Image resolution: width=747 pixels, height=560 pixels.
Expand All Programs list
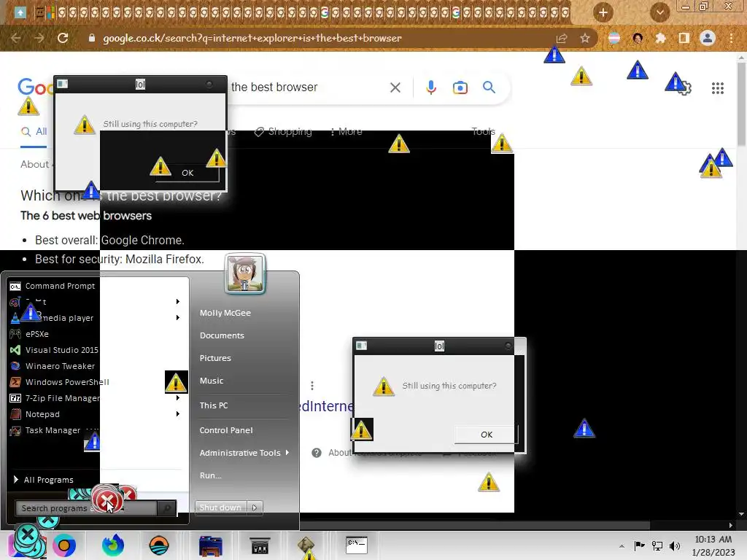tap(44, 480)
